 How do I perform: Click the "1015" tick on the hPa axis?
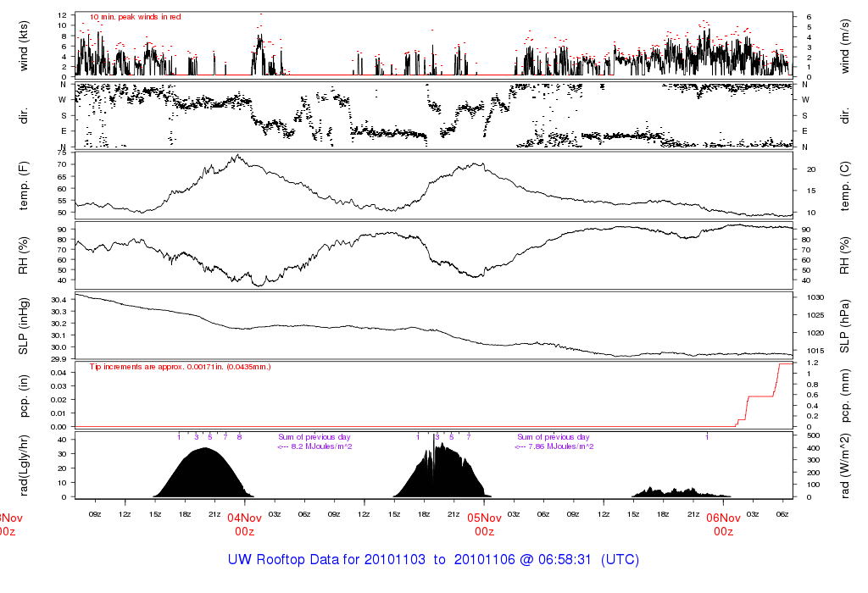point(815,351)
